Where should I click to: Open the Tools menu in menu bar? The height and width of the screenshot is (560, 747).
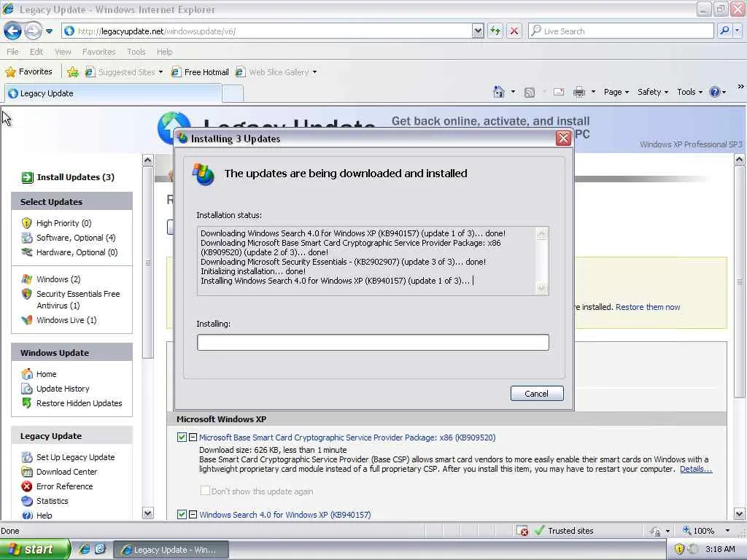point(136,52)
